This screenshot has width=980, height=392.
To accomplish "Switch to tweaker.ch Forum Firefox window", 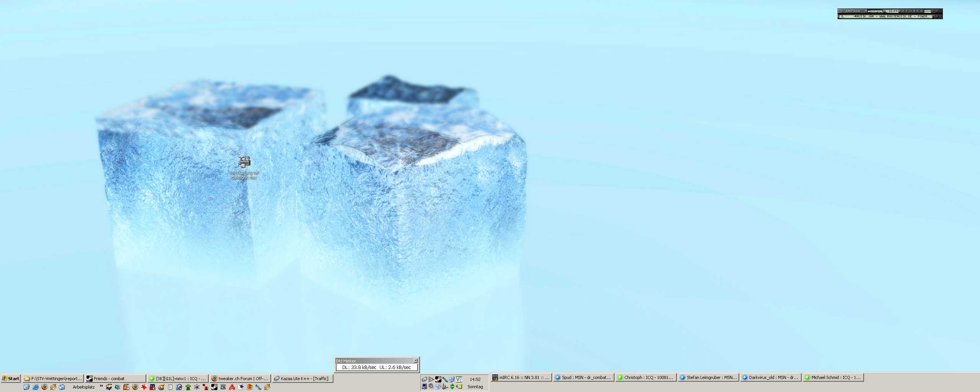I will pos(240,379).
